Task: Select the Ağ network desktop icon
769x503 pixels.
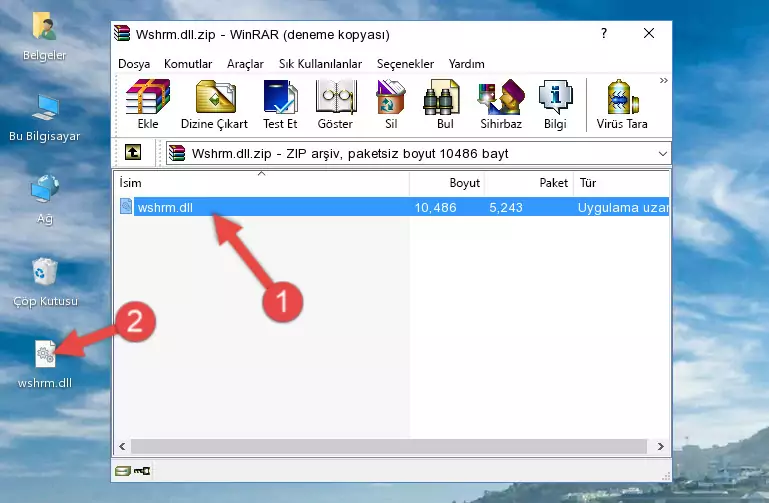Action: pyautogui.click(x=45, y=200)
